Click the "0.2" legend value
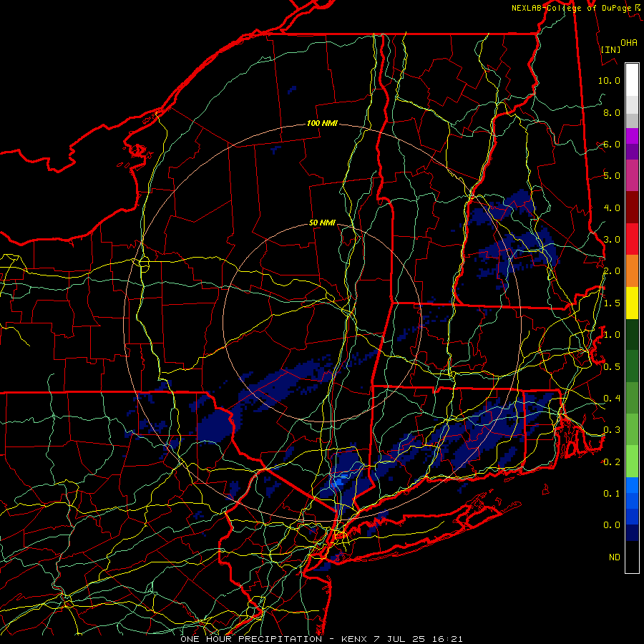The width and height of the screenshot is (644, 644). tap(612, 462)
